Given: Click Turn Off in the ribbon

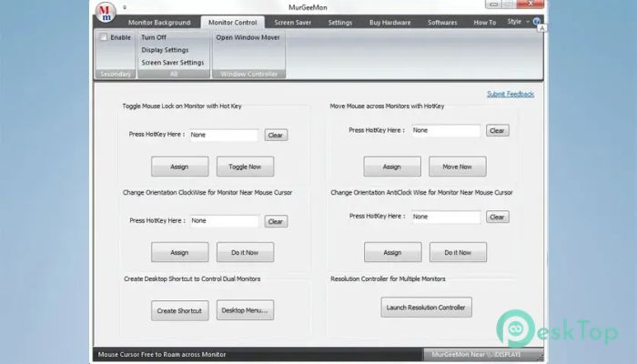Looking at the screenshot, I should (x=154, y=37).
